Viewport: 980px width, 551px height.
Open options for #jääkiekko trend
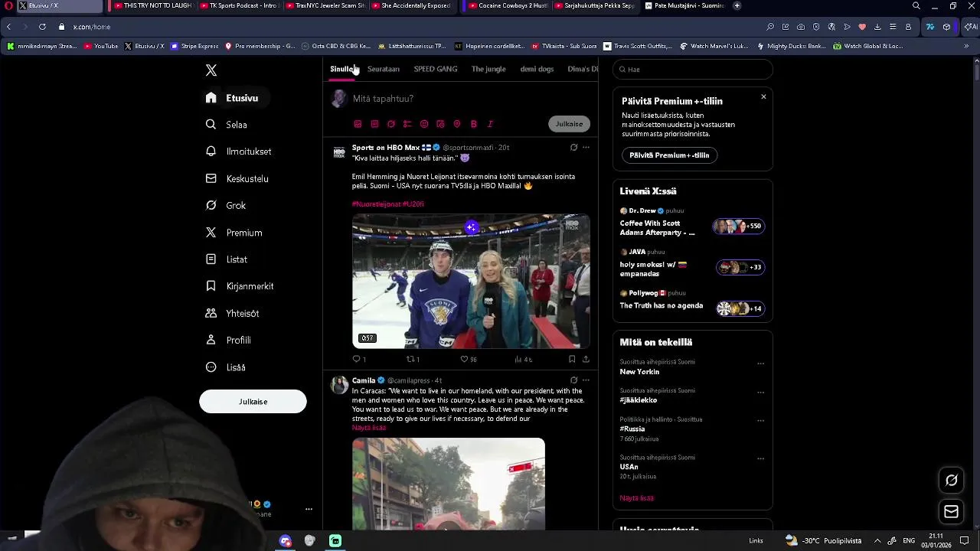tap(760, 392)
